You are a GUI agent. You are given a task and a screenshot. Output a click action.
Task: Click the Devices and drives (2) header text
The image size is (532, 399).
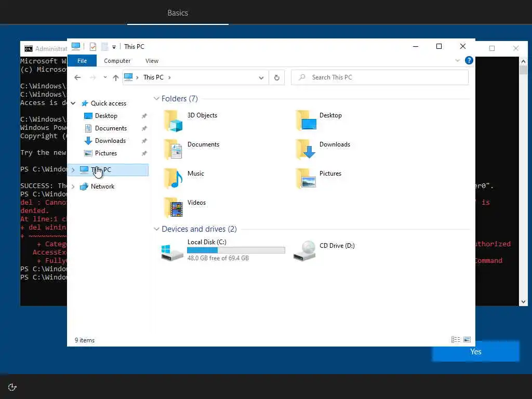[199, 229]
